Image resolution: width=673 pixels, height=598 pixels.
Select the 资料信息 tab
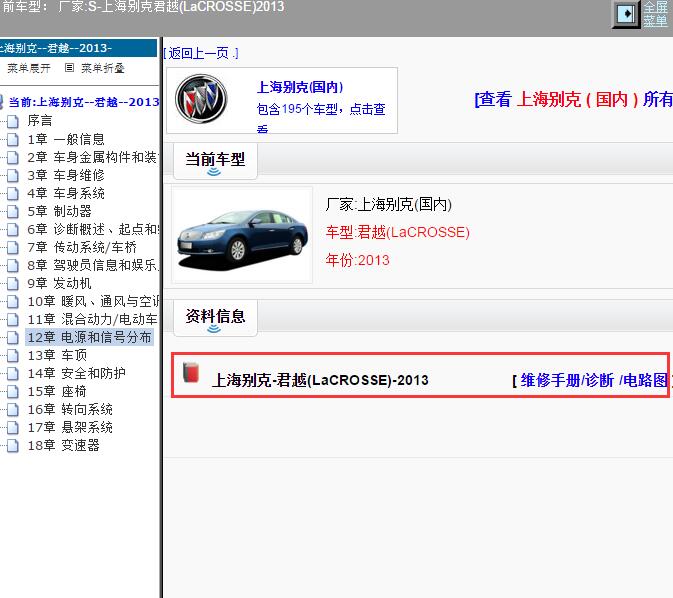[x=215, y=317]
